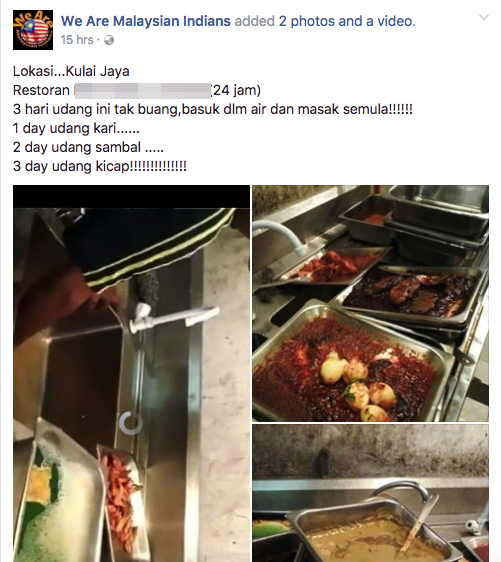Image resolution: width=501 pixels, height=562 pixels.
Task: Click the '15 hrs' post timestamp
Action: 77,40
